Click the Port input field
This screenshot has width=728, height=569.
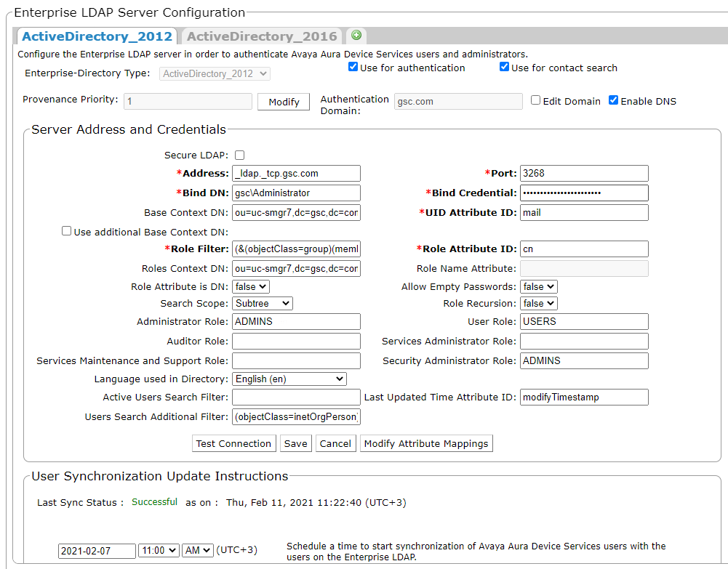584,174
